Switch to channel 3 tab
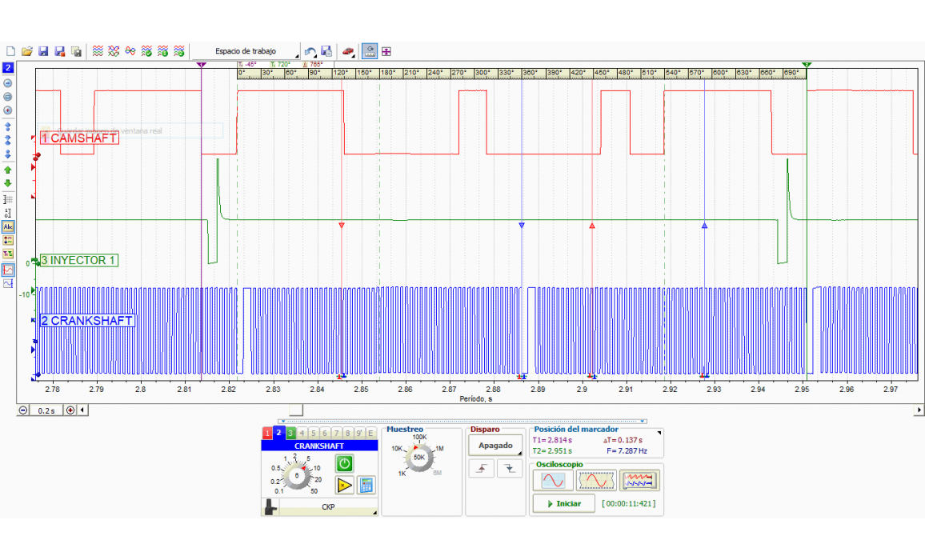This screenshot has height=560, width=925. tap(290, 433)
